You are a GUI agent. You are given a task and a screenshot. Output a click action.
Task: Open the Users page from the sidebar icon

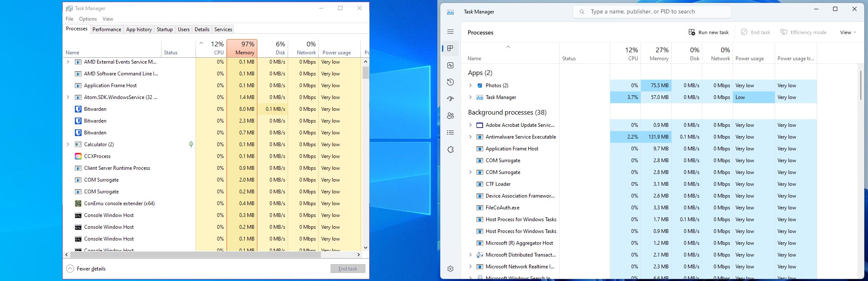point(450,116)
